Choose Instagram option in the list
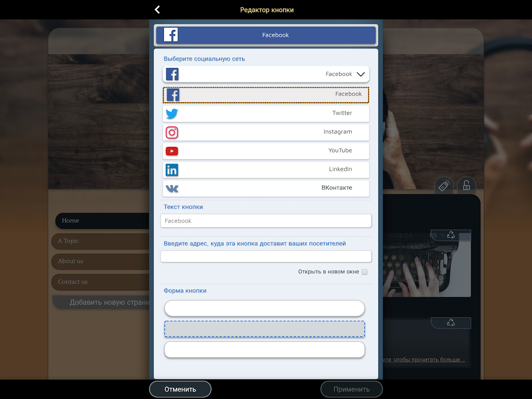 coord(266,132)
